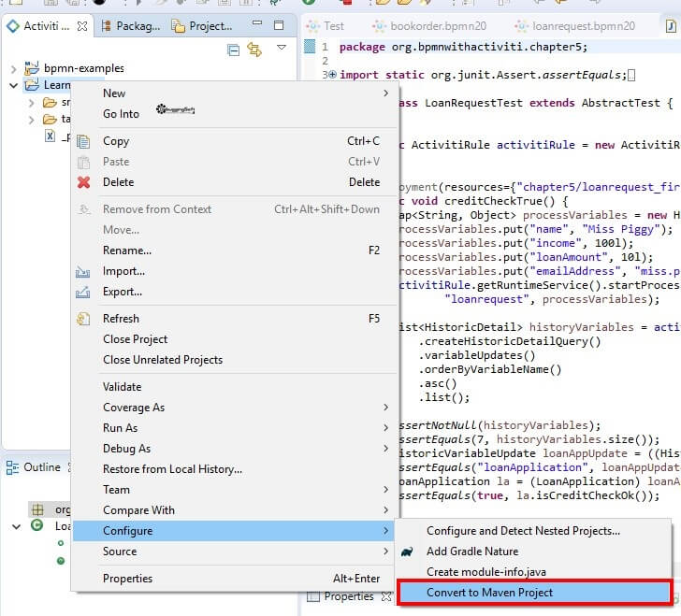
Task: Click the src folder icon
Action: pos(50,103)
